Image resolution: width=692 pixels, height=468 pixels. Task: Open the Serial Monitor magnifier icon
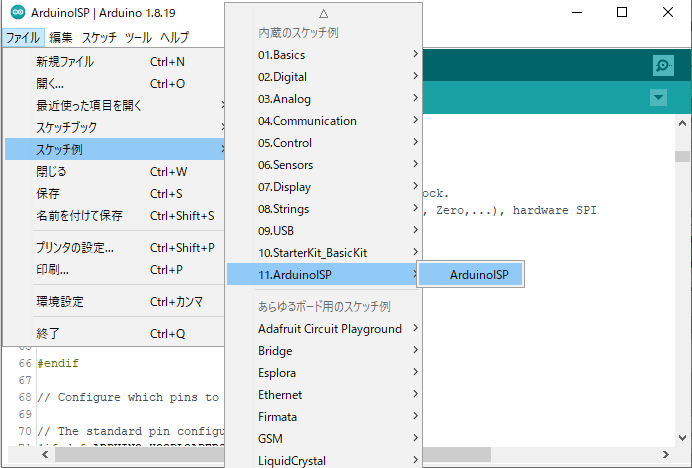coord(662,66)
